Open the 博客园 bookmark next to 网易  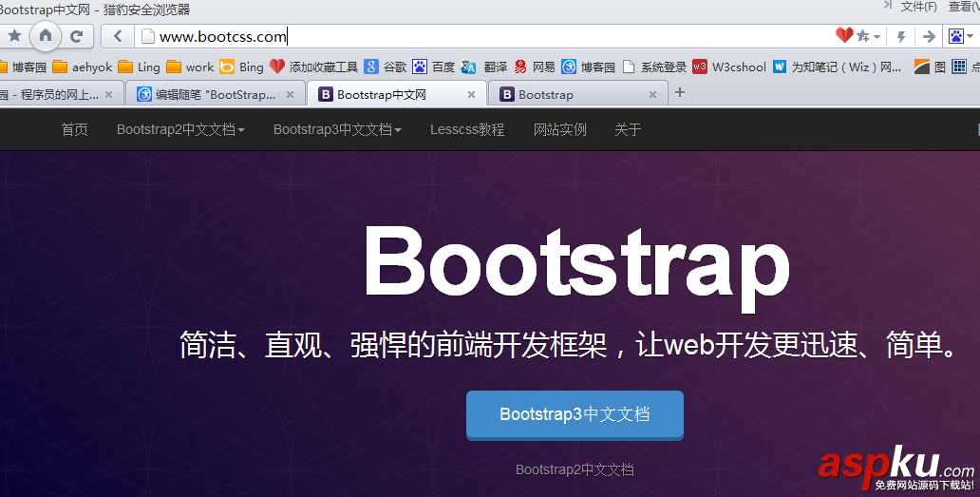click(588, 67)
